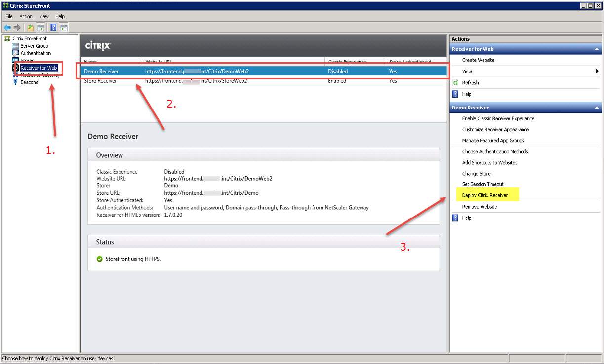This screenshot has width=604, height=364.
Task: Open the Action menu
Action: pyautogui.click(x=26, y=16)
